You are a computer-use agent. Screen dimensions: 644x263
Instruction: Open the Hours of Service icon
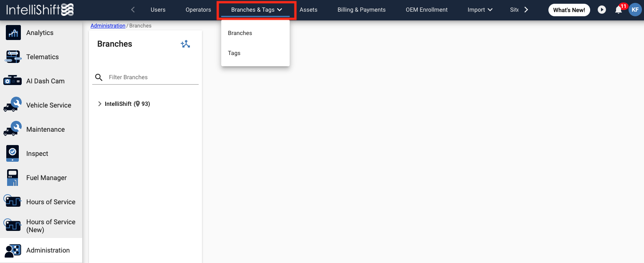pos(13,201)
